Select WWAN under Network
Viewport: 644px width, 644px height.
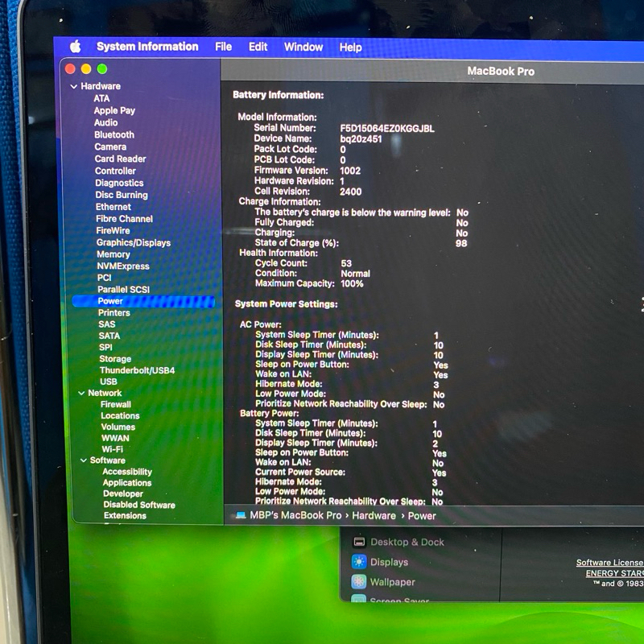pyautogui.click(x=115, y=438)
